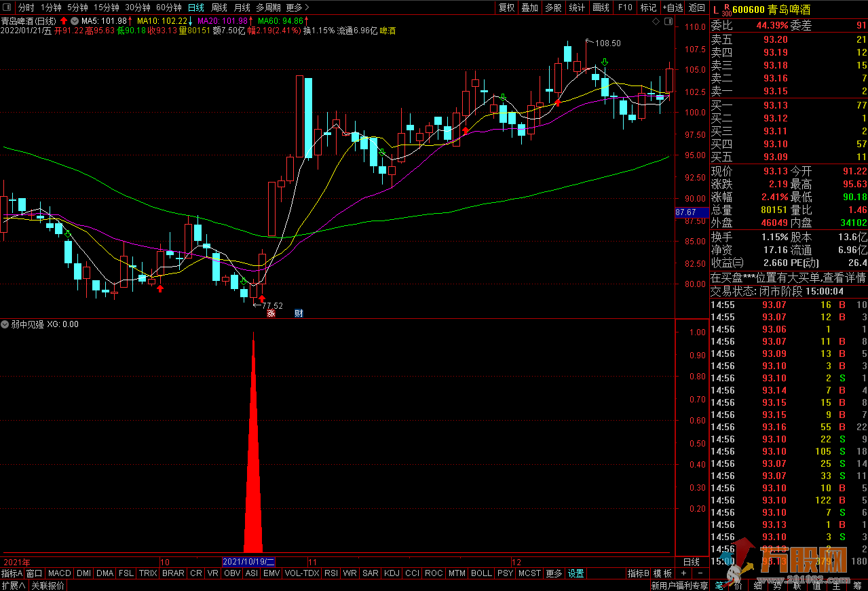The width and height of the screenshot is (868, 591).
Task: Expand 更多 periods in the top bar
Action: pos(297,7)
